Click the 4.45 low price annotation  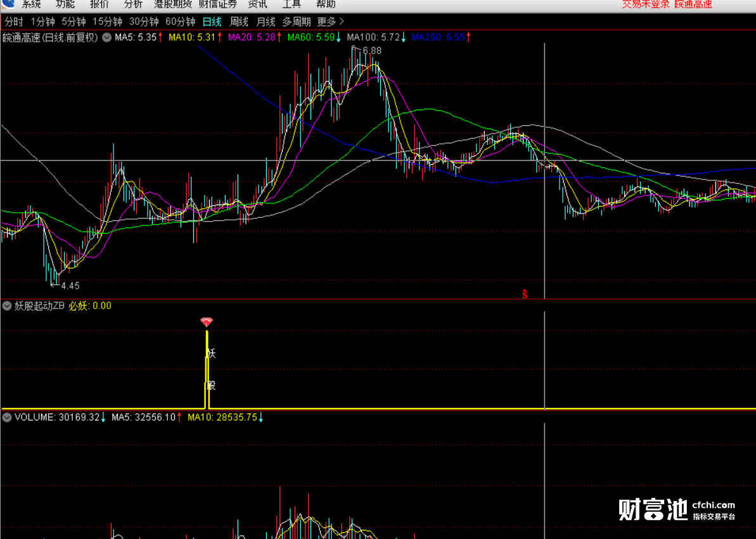70,286
